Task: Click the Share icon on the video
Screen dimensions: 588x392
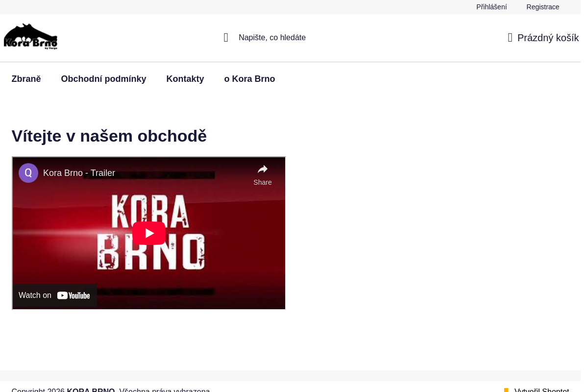Action: (x=263, y=169)
